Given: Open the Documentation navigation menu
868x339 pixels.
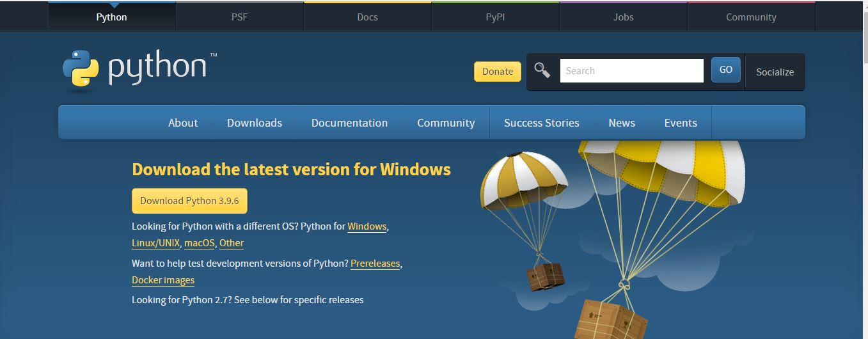Looking at the screenshot, I should click(349, 123).
